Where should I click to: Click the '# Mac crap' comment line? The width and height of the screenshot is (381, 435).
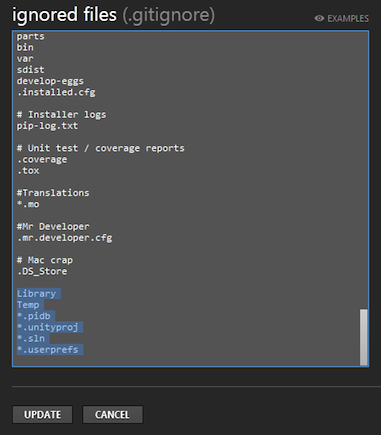(45, 260)
